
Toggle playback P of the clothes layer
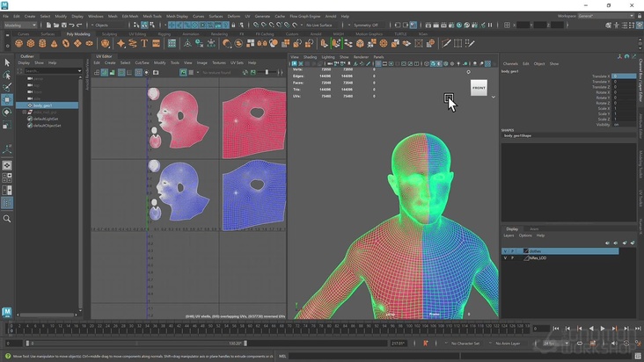pos(512,251)
